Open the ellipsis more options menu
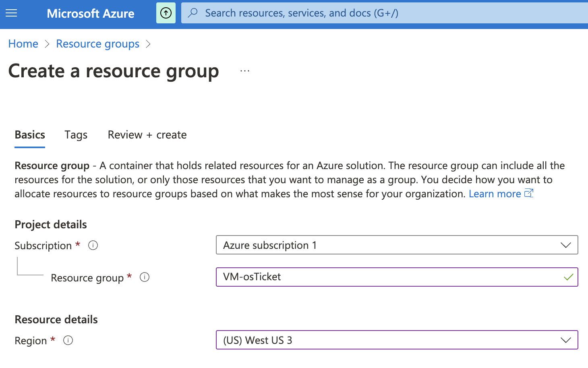 pos(245,71)
